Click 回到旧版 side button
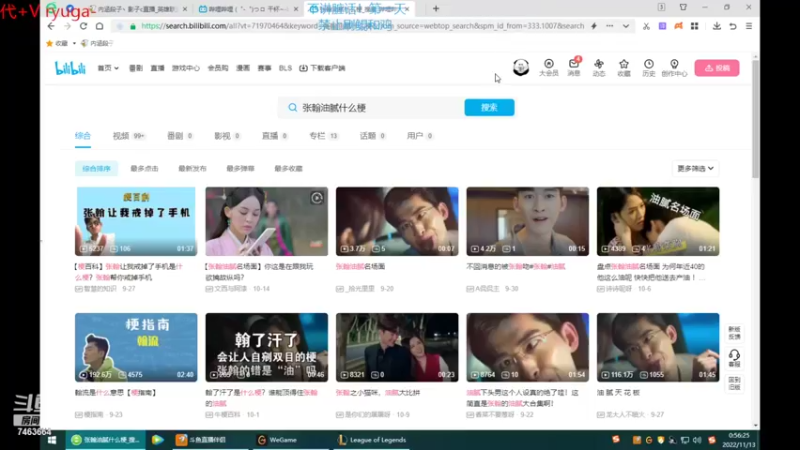This screenshot has width=800, height=450. tap(734, 383)
